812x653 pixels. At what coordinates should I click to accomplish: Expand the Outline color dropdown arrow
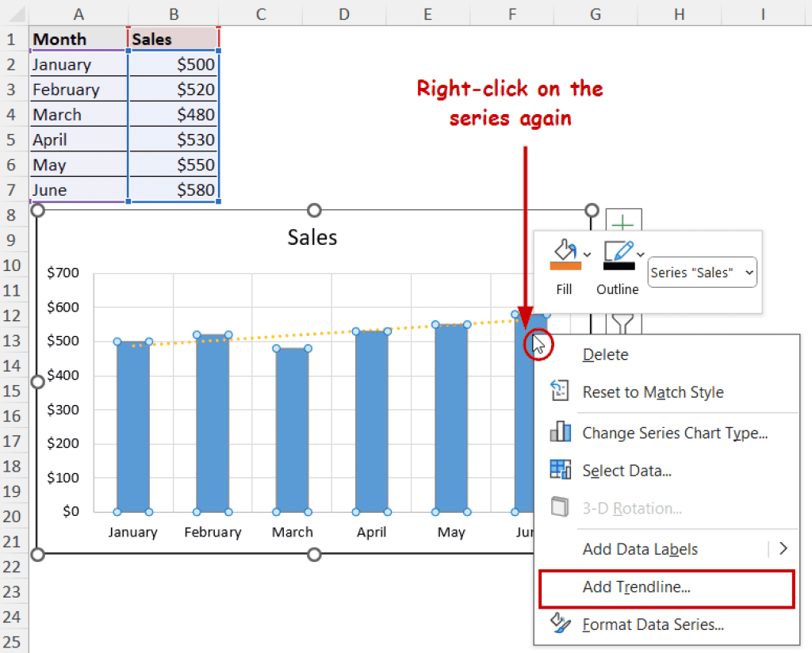(641, 254)
